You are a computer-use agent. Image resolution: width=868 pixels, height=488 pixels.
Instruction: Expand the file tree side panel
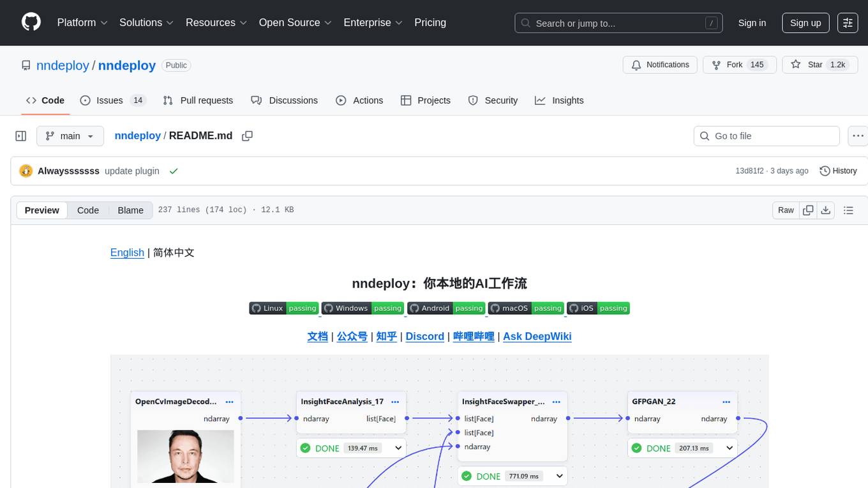[x=21, y=136]
